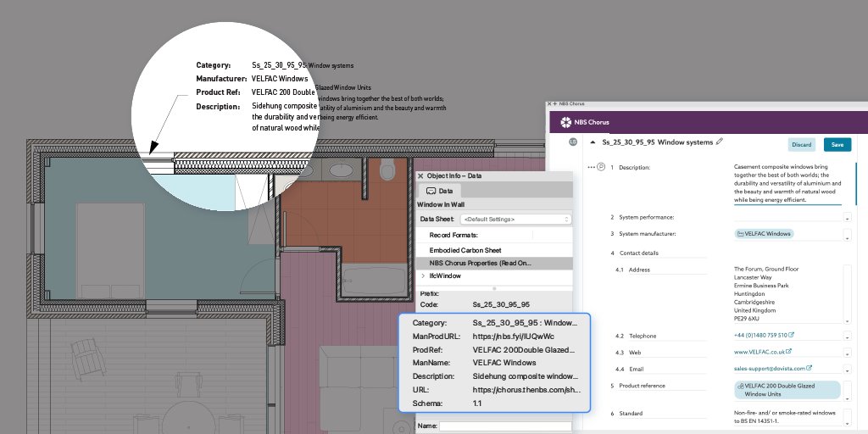
Task: Click the pencil edit icon beside Window systems
Action: coord(720,142)
